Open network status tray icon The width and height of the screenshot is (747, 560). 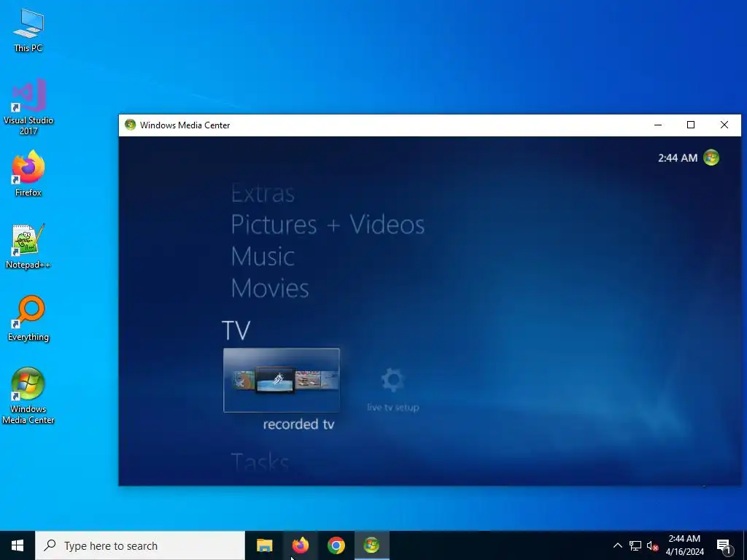[635, 545]
